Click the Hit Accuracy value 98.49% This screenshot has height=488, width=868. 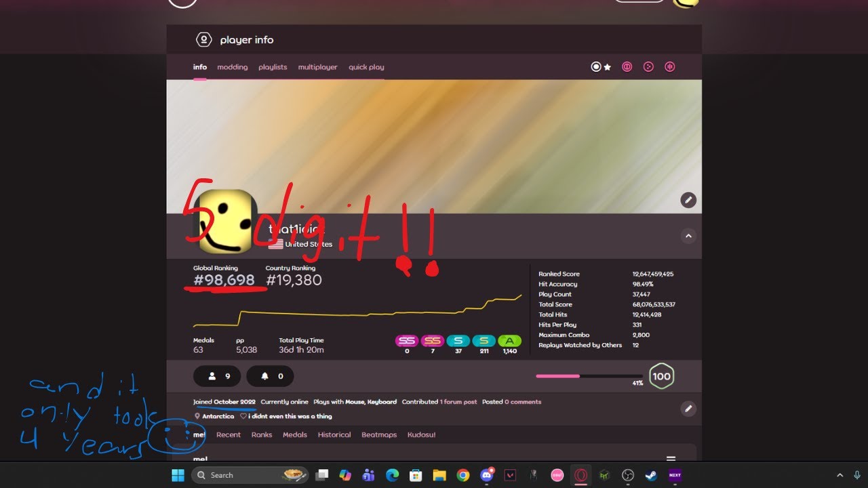coord(643,284)
